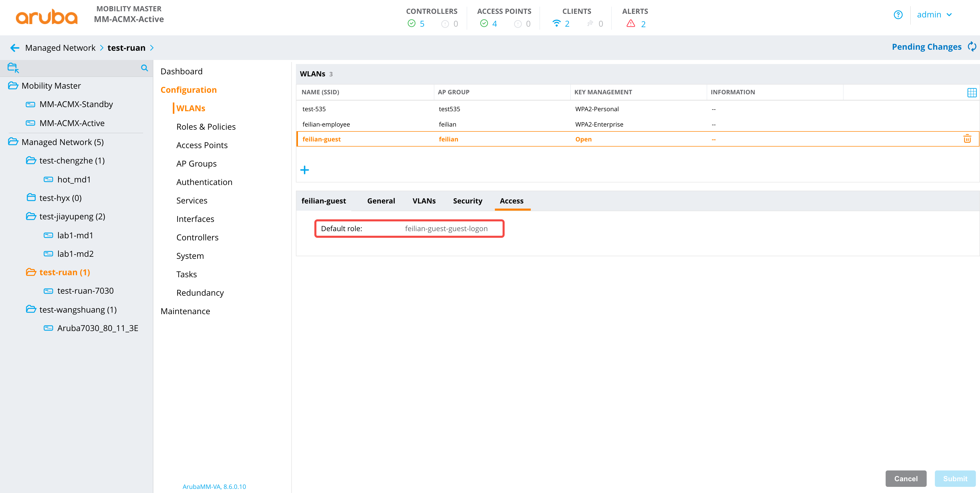Viewport: 980px width, 493px height.
Task: Open the WLANs table column chooser icon
Action: coord(972,92)
